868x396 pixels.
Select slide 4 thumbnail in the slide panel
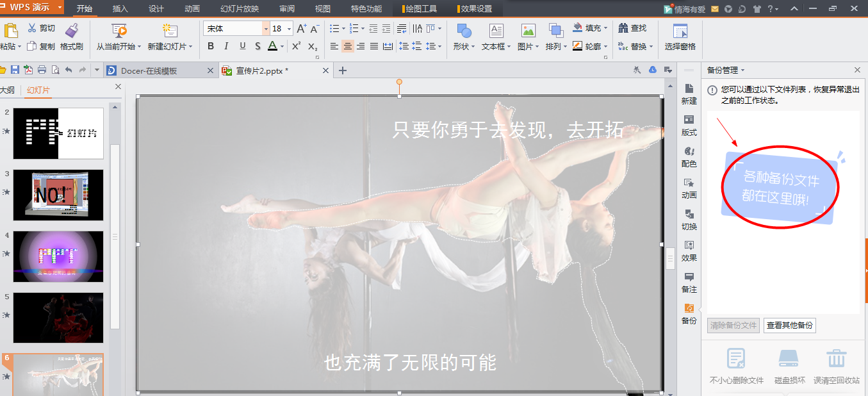coord(58,256)
